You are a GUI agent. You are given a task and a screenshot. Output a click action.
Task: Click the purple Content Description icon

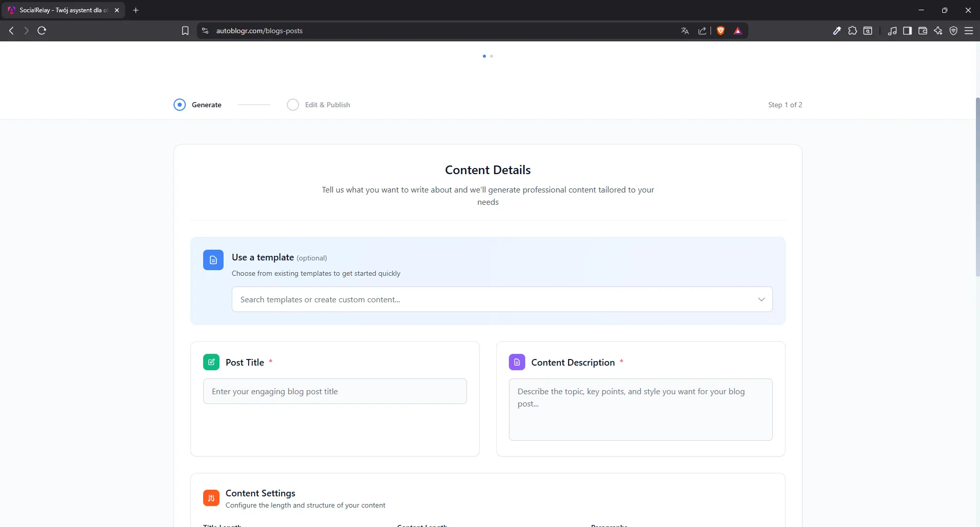coord(517,362)
